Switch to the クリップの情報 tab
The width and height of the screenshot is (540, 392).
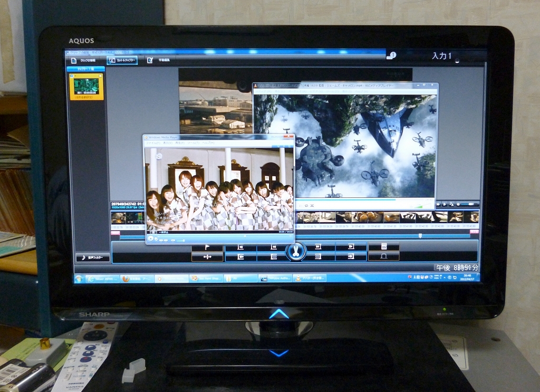pos(84,60)
